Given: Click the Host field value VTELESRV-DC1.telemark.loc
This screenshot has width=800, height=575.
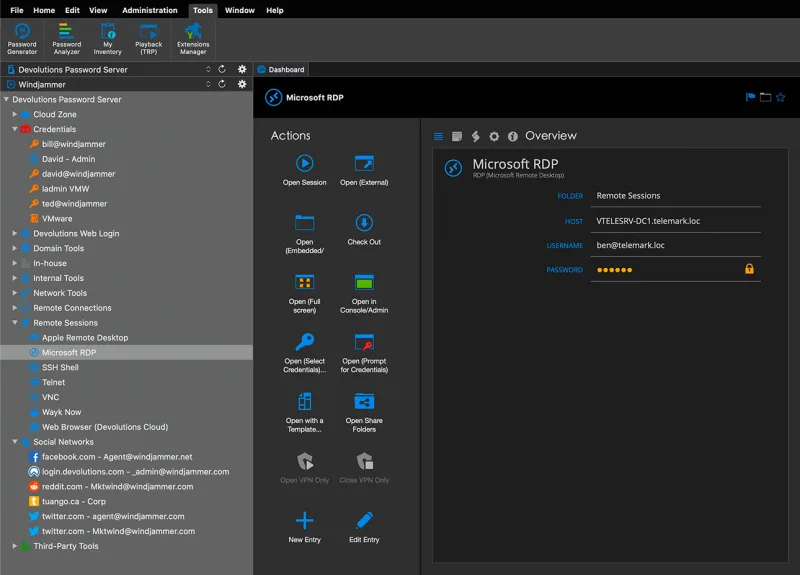Looking at the screenshot, I should tap(676, 221).
